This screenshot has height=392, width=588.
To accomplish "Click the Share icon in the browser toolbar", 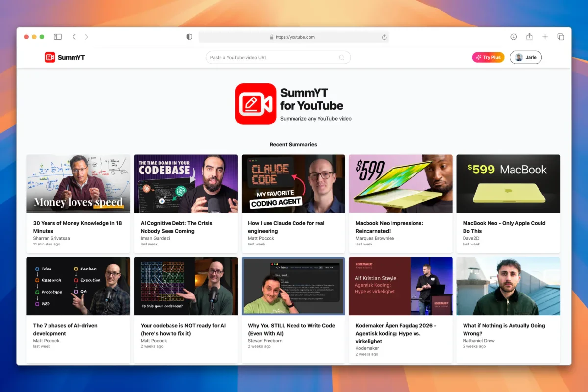I will (529, 37).
